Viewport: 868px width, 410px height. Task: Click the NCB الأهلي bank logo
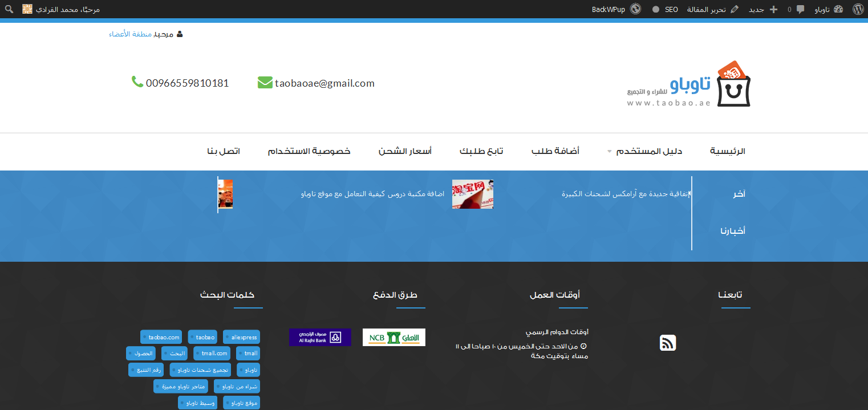[x=394, y=337]
